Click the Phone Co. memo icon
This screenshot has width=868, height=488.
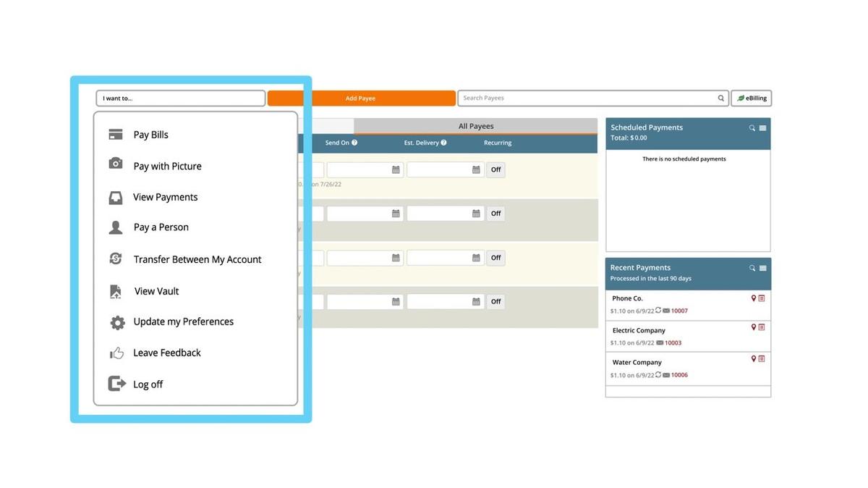(x=762, y=298)
